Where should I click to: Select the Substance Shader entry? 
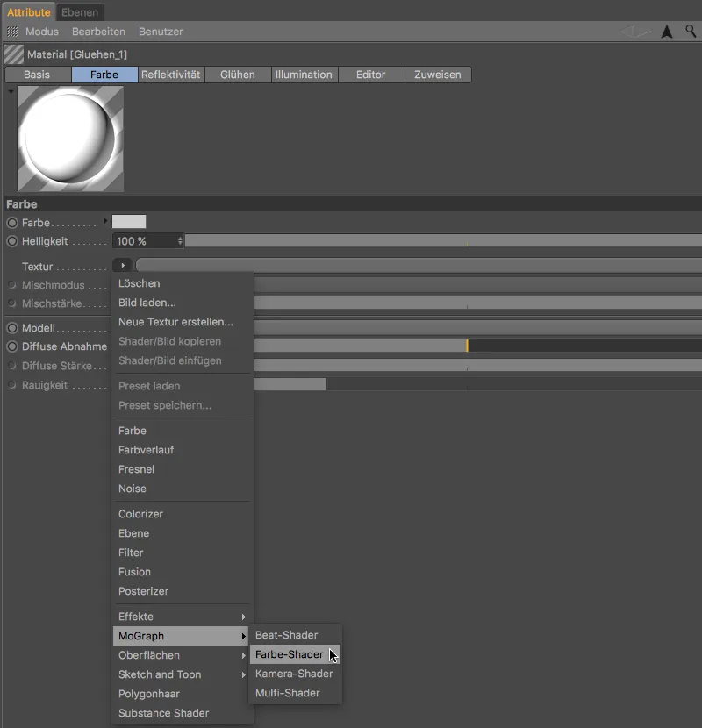(x=183, y=713)
